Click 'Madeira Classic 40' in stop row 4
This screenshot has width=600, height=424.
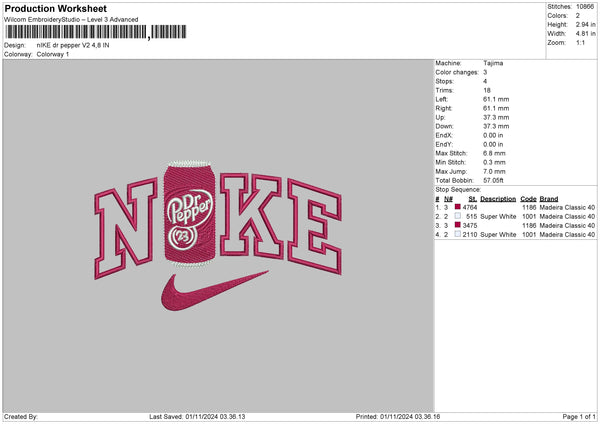tap(567, 235)
